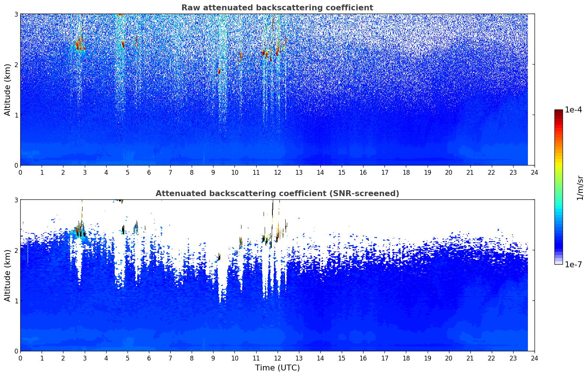Click the '2' altitude tick on the bottom plot
Screen dimensions: 588x376
pyautogui.click(x=16, y=250)
